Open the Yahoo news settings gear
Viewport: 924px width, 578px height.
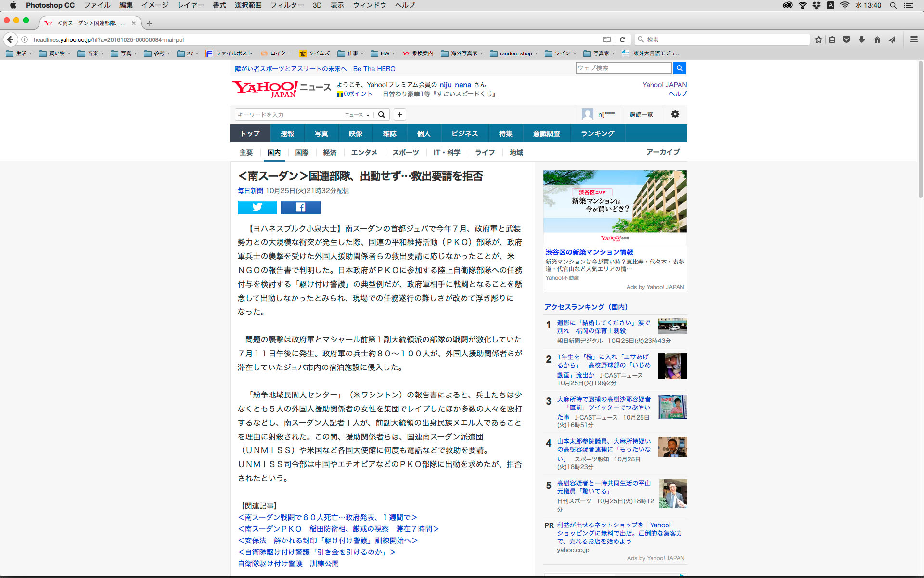click(x=675, y=114)
